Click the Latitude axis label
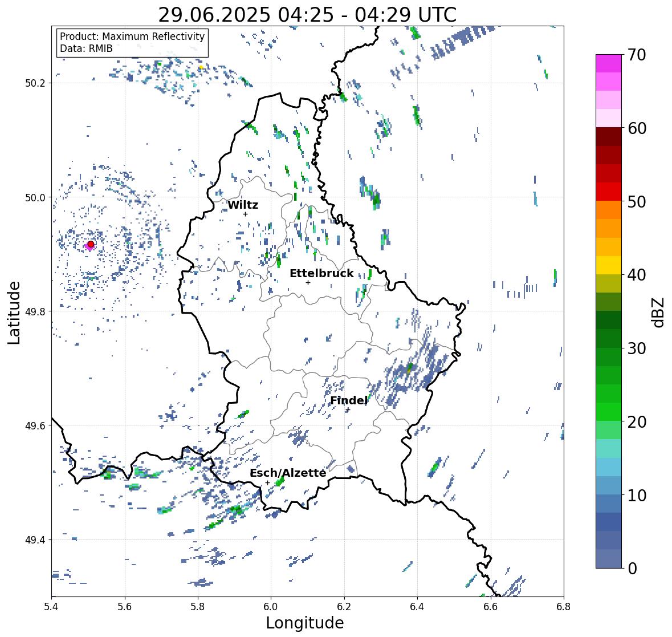The image size is (672, 637). [14, 313]
